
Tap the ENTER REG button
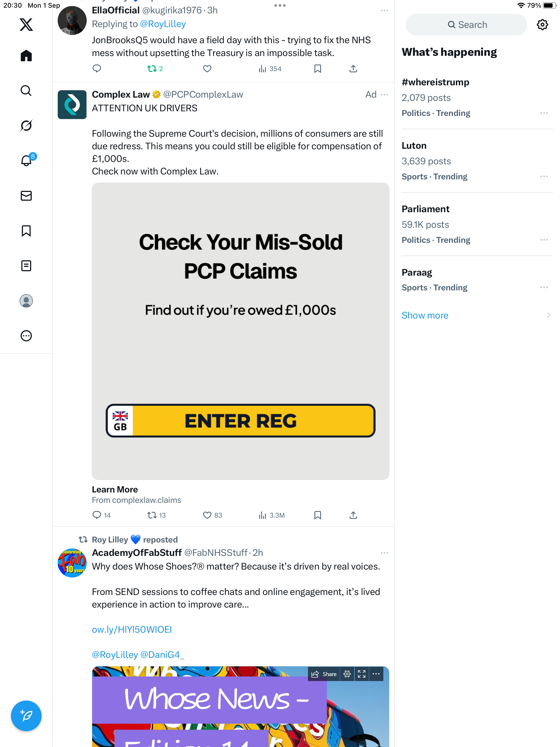click(240, 421)
